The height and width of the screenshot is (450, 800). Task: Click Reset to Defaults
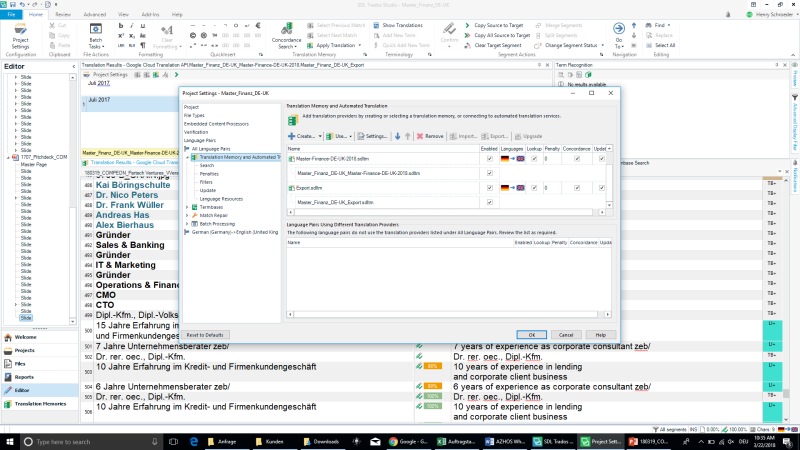click(205, 335)
